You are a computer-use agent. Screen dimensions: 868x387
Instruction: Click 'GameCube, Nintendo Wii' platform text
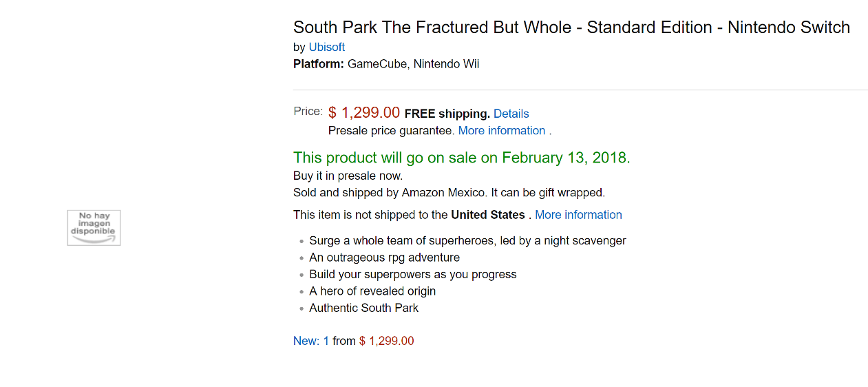click(413, 64)
